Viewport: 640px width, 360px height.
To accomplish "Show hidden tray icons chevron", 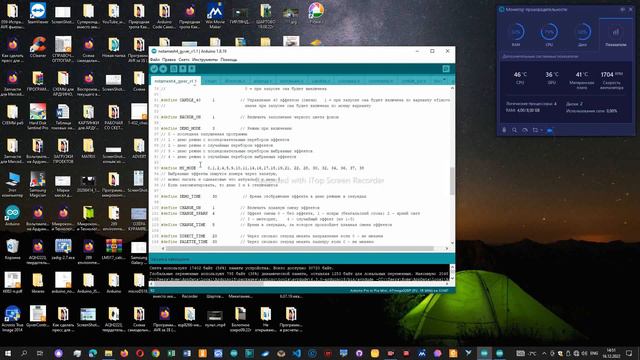I will [x=544, y=353].
